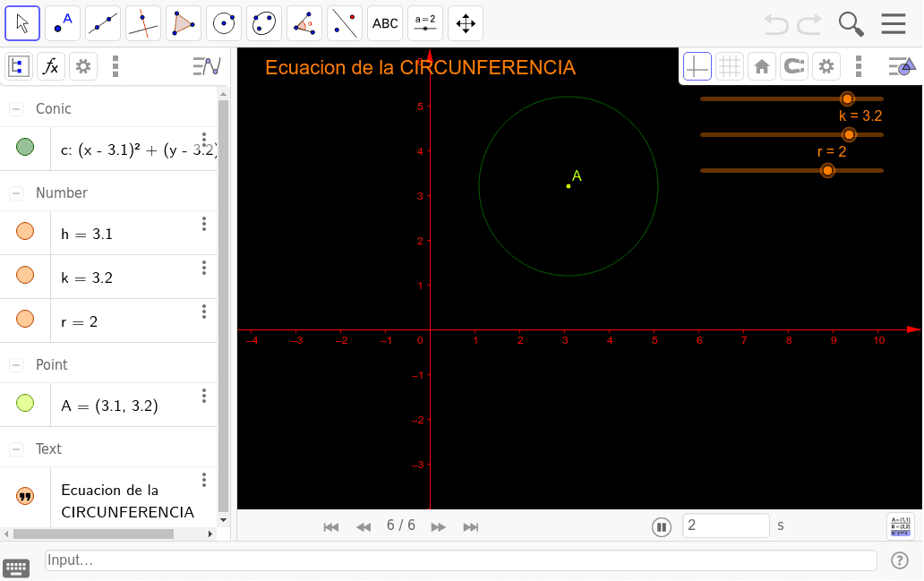This screenshot has height=581, width=924.
Task: Toggle visibility of text object
Action: tap(25, 496)
